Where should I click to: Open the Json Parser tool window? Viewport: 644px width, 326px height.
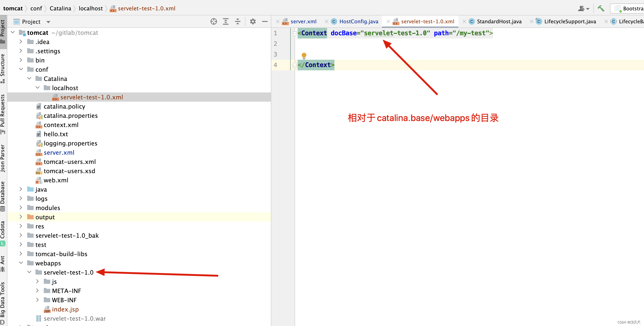point(3,158)
